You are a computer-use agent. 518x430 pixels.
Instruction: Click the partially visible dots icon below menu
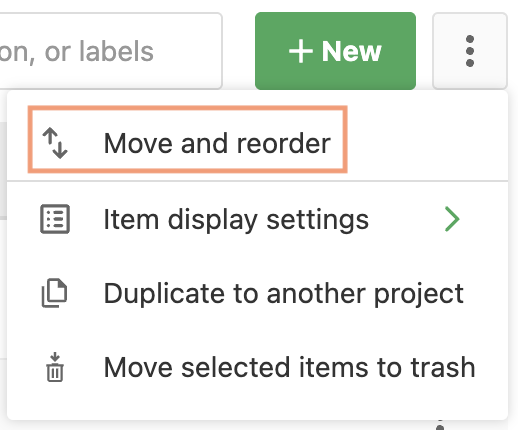point(440,425)
